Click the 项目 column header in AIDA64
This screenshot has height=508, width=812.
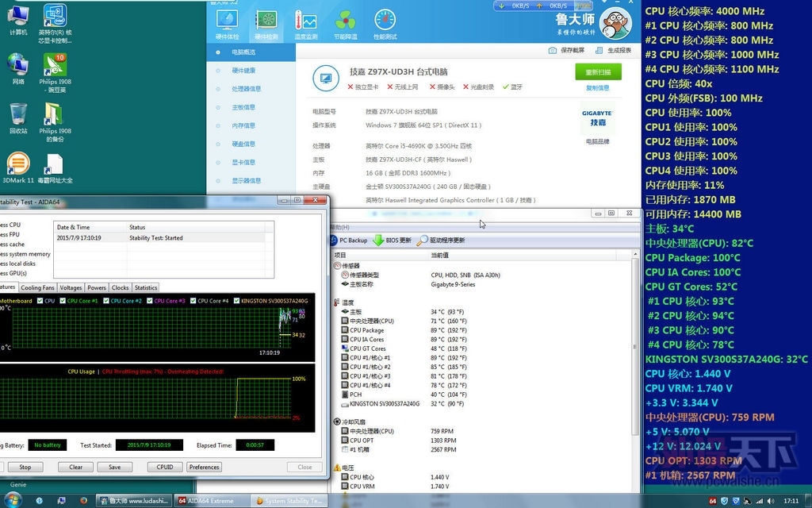pos(381,255)
